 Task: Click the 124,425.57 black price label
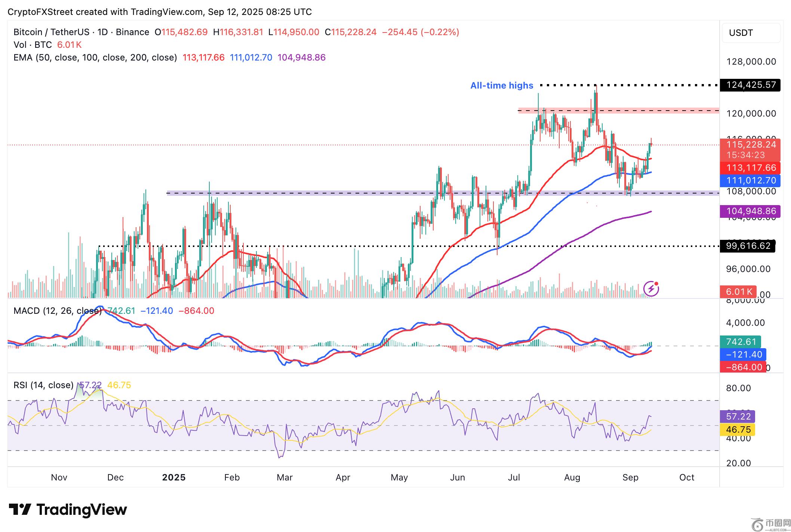(751, 85)
